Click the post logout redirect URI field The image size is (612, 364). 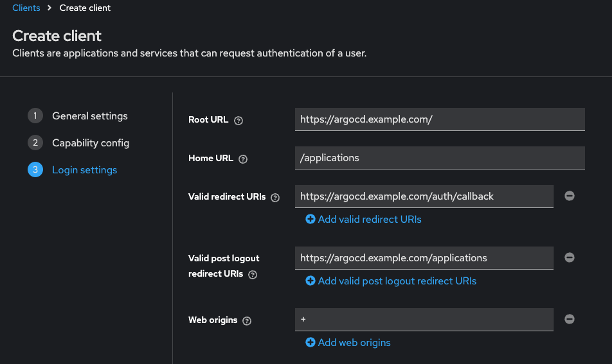[424, 258]
